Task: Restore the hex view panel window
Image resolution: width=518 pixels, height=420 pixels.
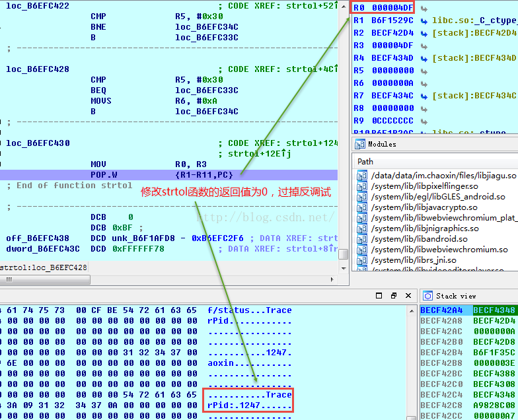Action: point(394,296)
